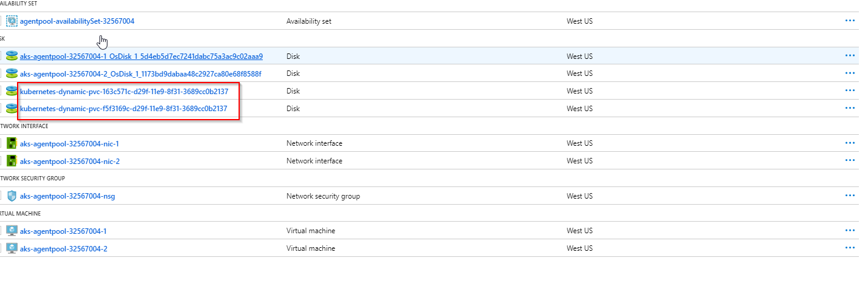
Task: Click 'Availability set' type text in availabilitySet row
Action: (309, 21)
